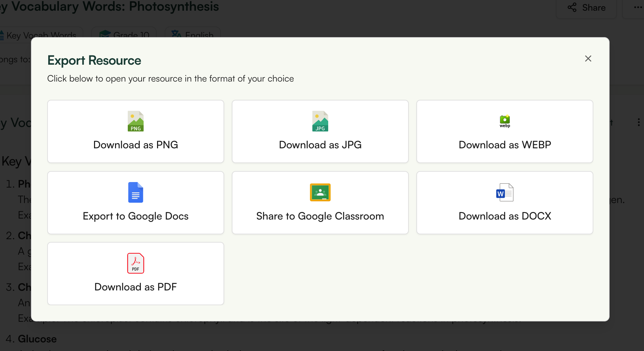Image resolution: width=644 pixels, height=351 pixels.
Task: Click the Export Resource heading
Action: (94, 61)
